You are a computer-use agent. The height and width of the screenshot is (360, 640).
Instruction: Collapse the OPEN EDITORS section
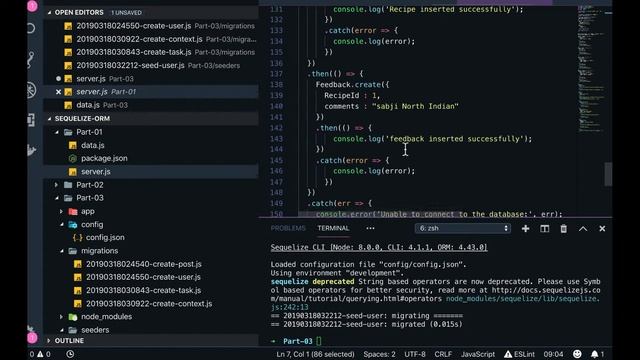tap(49, 13)
